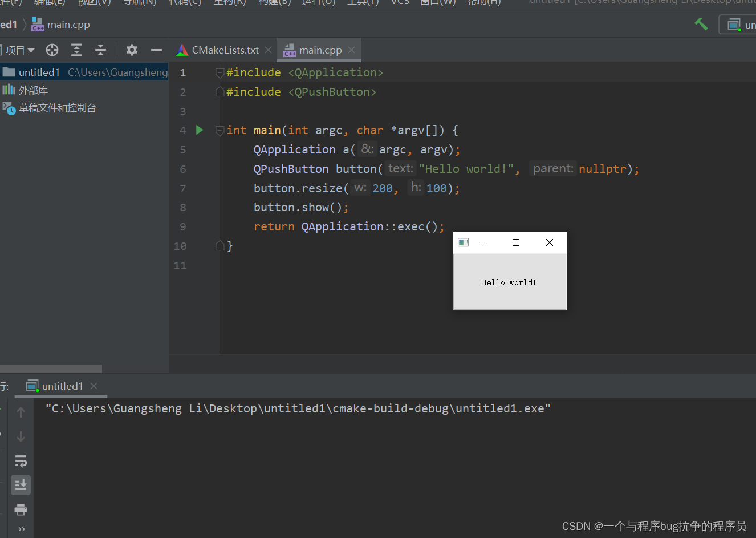
Task: Show hidden actions via the chevron in console toolbar
Action: 21,529
